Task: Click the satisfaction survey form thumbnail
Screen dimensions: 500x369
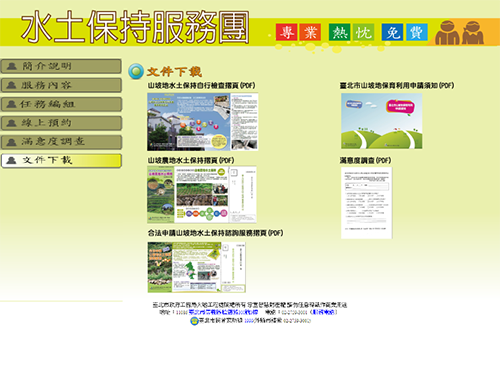Action: coord(366,203)
